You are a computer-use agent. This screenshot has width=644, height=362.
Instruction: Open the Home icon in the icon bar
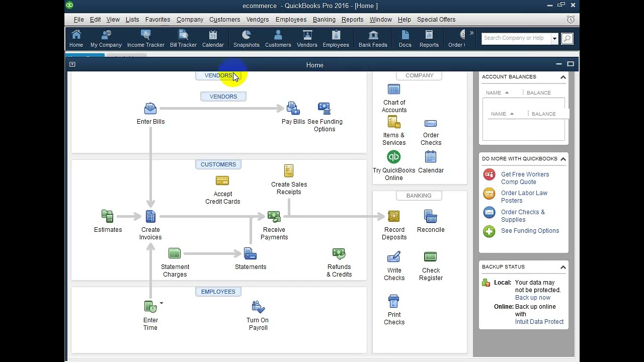[76, 39]
